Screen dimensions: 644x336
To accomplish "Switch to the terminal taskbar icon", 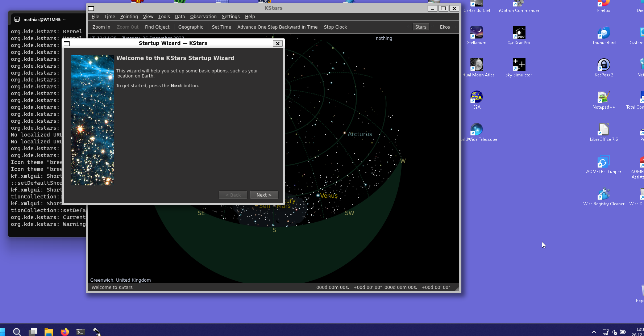I will [x=81, y=332].
